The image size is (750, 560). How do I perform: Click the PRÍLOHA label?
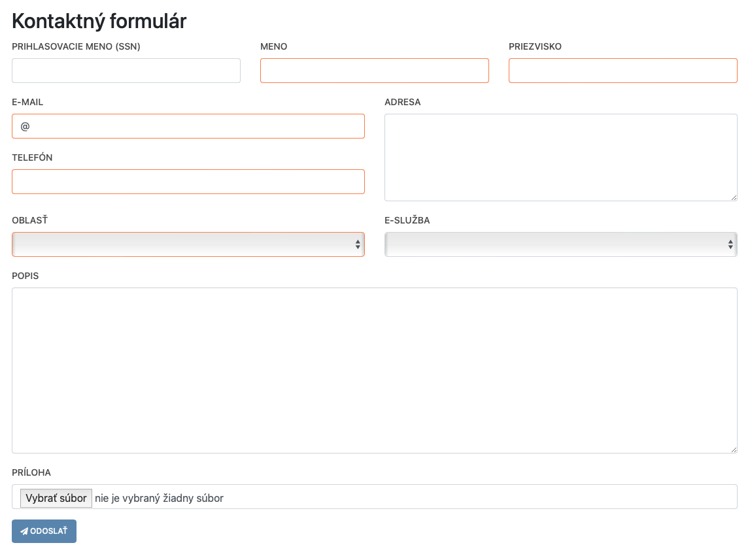(x=31, y=472)
